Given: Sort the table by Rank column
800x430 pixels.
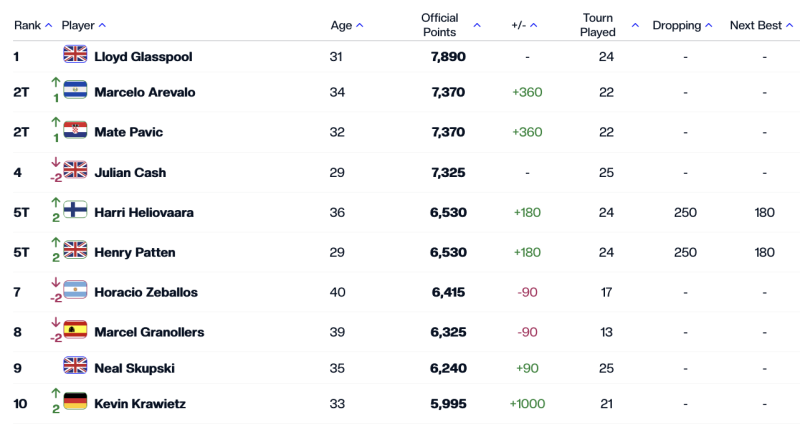Looking at the screenshot, I should [x=33, y=25].
